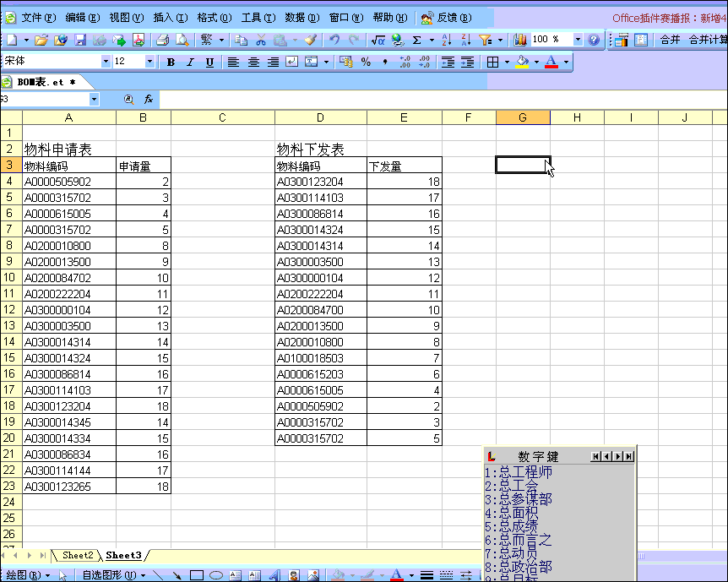
Task: Export to PDF using the red PDF icon
Action: click(139, 41)
